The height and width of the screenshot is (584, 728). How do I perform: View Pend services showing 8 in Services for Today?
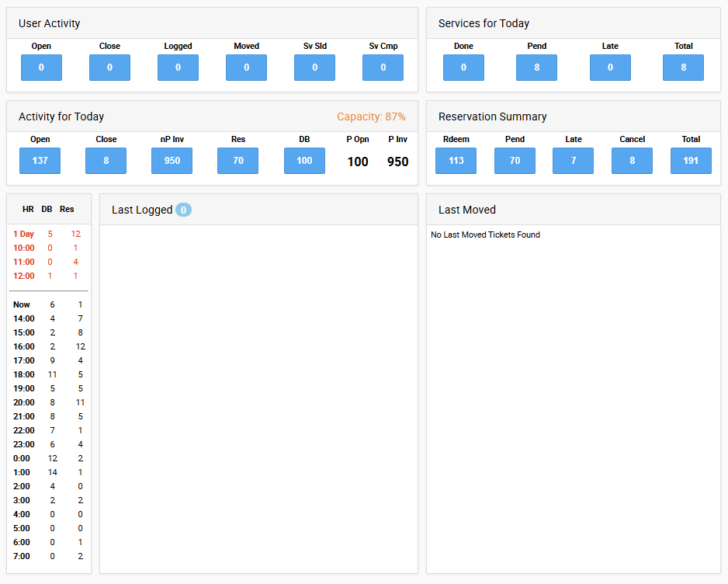pyautogui.click(x=536, y=68)
